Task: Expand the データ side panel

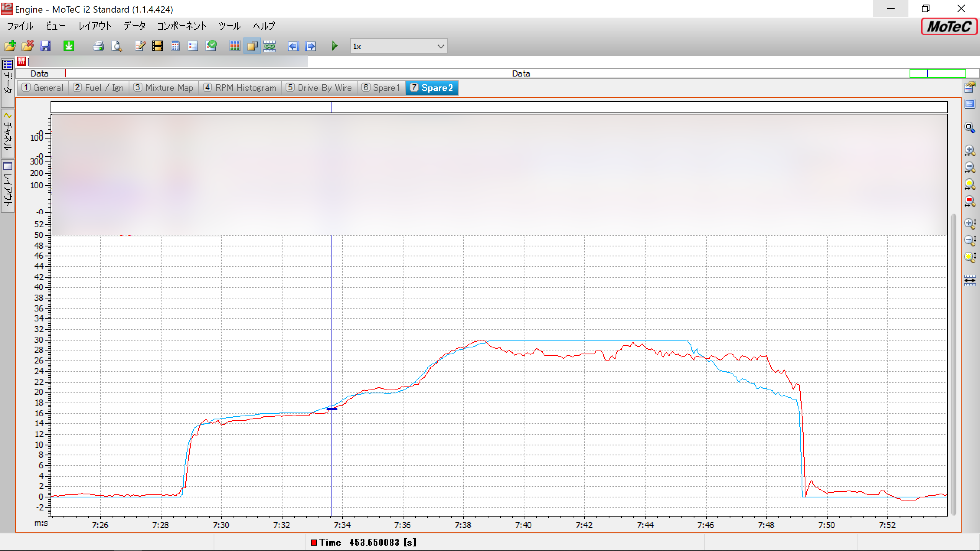Action: tap(8, 82)
